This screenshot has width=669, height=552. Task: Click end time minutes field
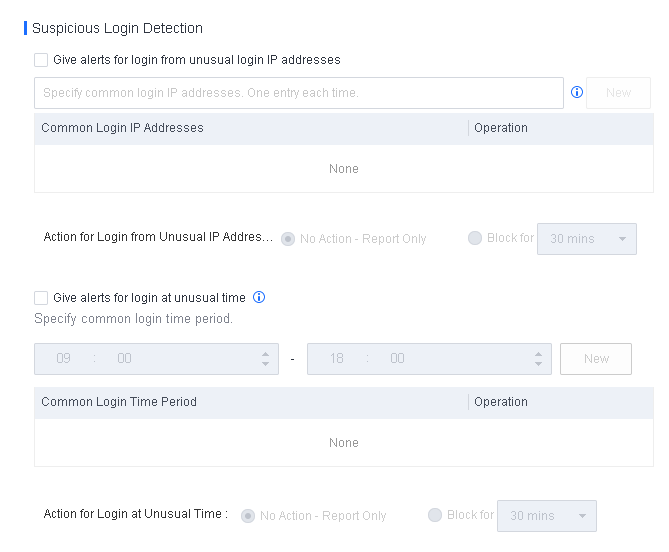pyautogui.click(x=397, y=359)
